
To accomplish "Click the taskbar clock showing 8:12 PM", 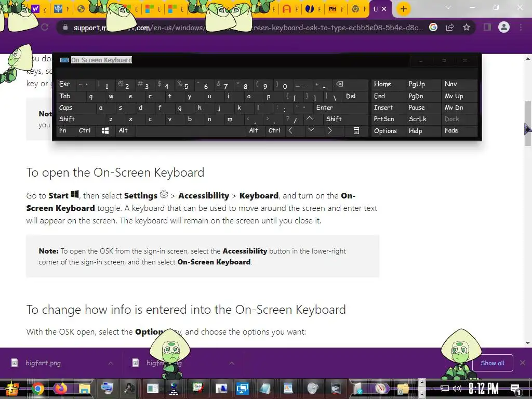I will tap(484, 389).
